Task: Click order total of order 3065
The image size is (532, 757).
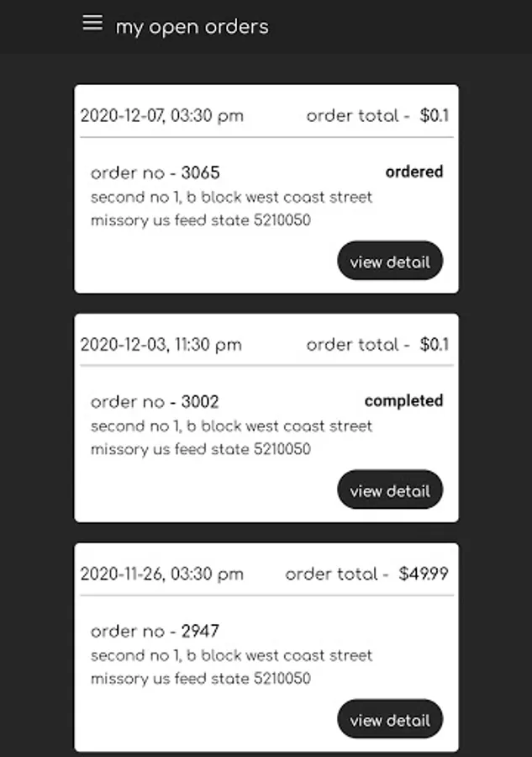Action: [377, 116]
